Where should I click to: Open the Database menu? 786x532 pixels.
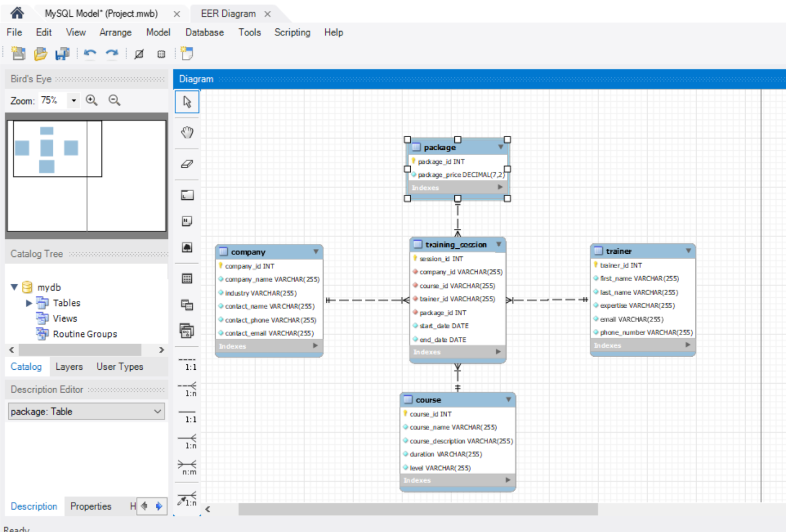(x=204, y=32)
